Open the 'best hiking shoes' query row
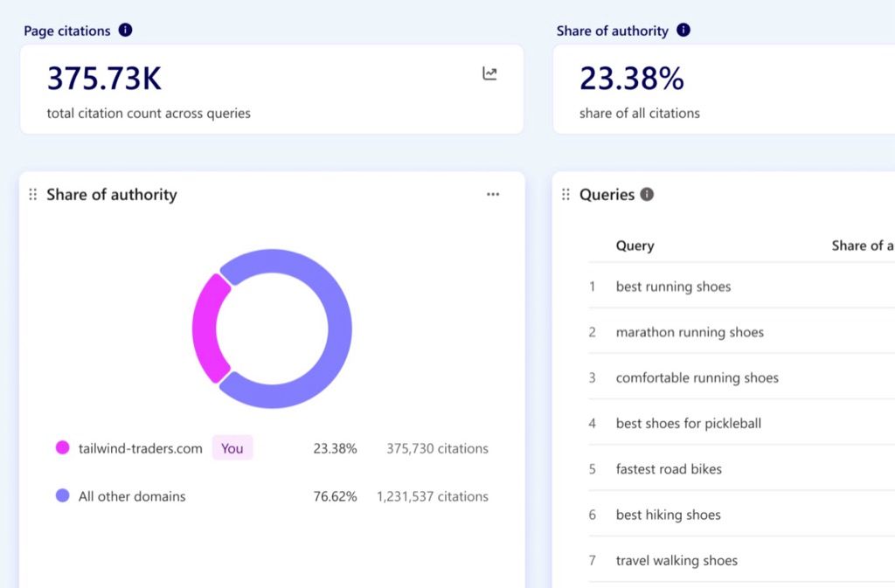This screenshot has height=588, width=895. [x=741, y=515]
